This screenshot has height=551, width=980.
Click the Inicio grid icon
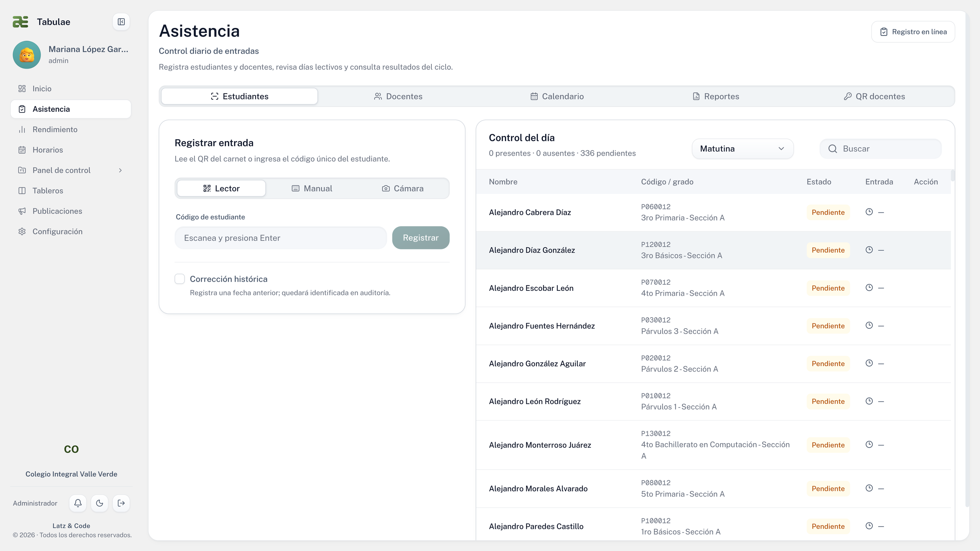click(x=22, y=89)
